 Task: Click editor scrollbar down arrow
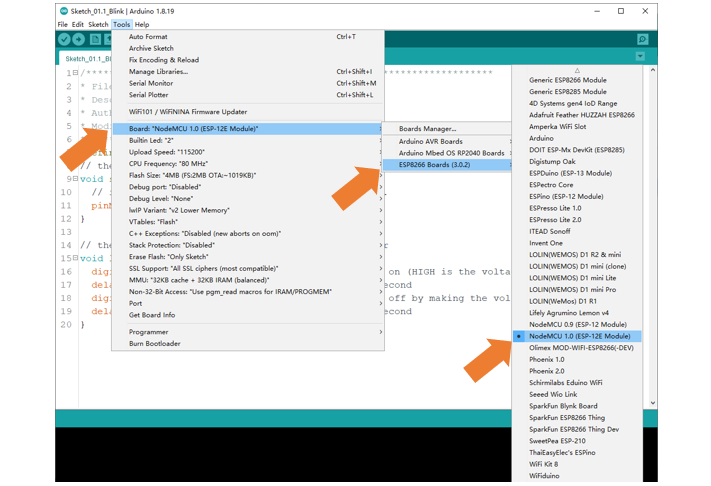click(x=653, y=403)
